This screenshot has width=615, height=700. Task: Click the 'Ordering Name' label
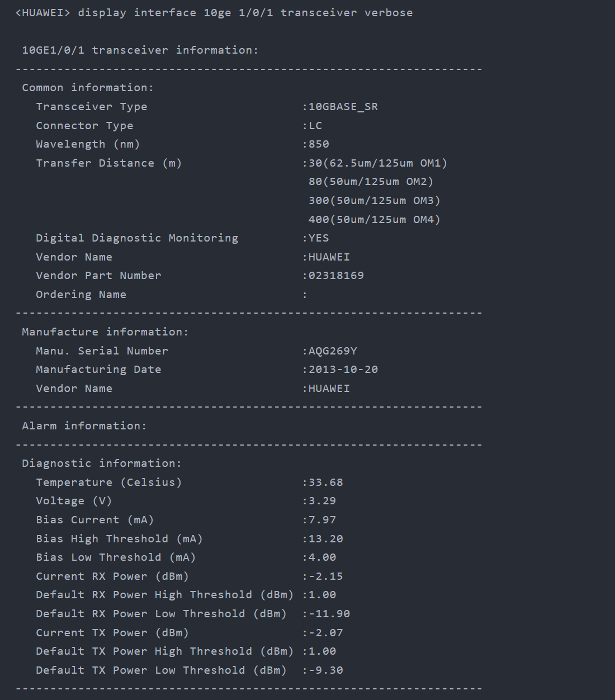tap(81, 295)
